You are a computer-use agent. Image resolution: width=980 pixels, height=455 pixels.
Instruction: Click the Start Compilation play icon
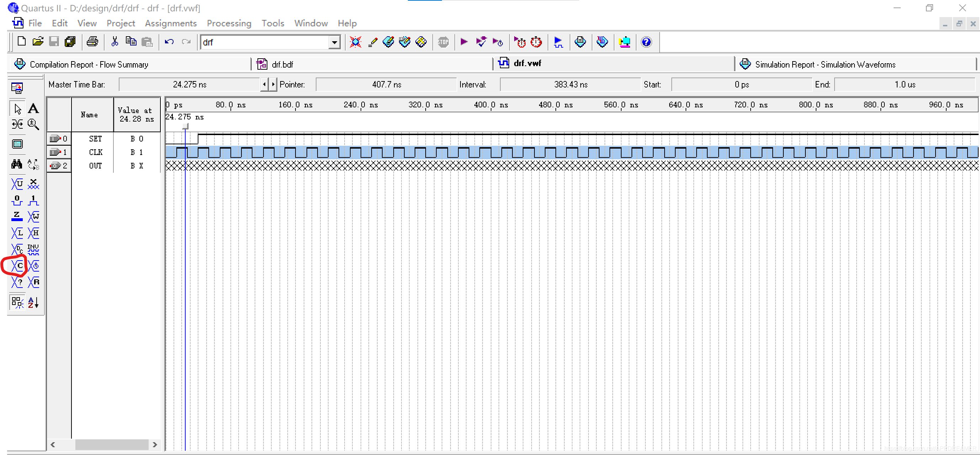pos(464,42)
